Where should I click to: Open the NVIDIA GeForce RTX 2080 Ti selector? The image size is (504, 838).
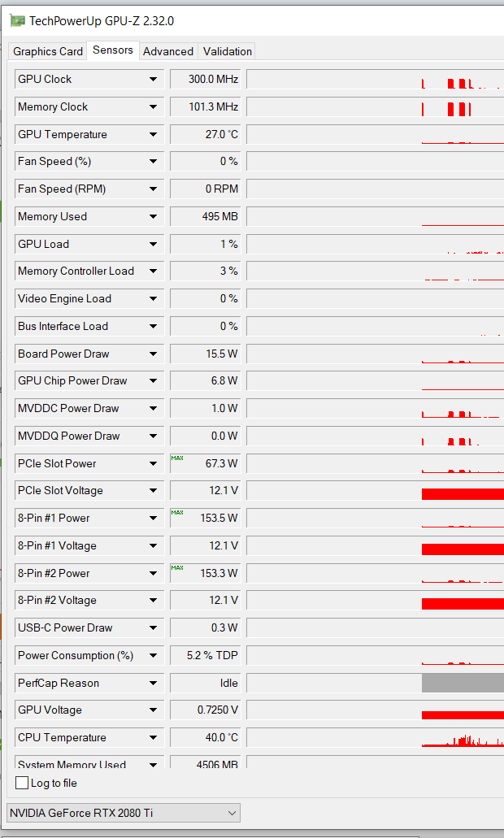pyautogui.click(x=124, y=813)
